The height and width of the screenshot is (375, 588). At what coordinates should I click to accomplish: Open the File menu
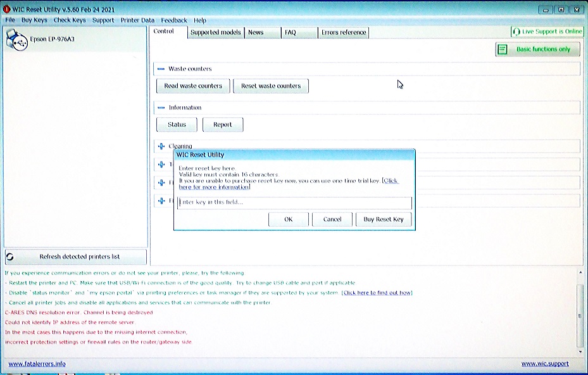[x=10, y=20]
